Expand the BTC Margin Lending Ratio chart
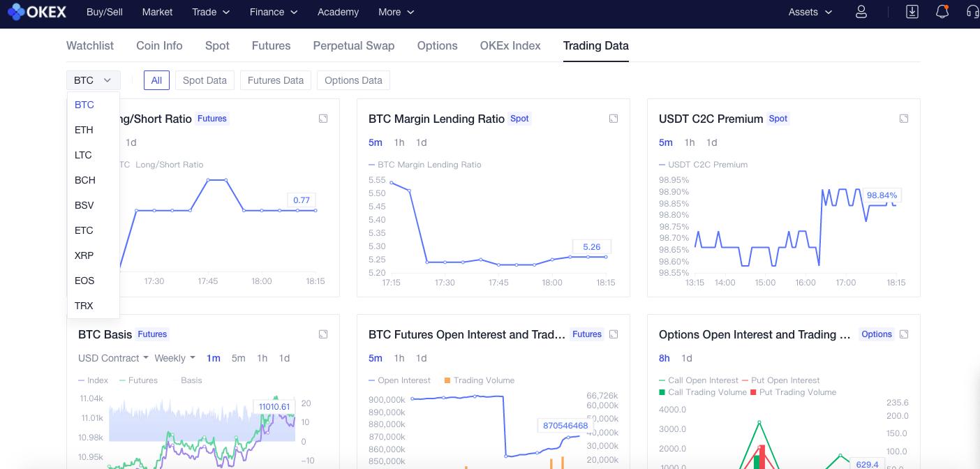The width and height of the screenshot is (980, 469). click(614, 119)
